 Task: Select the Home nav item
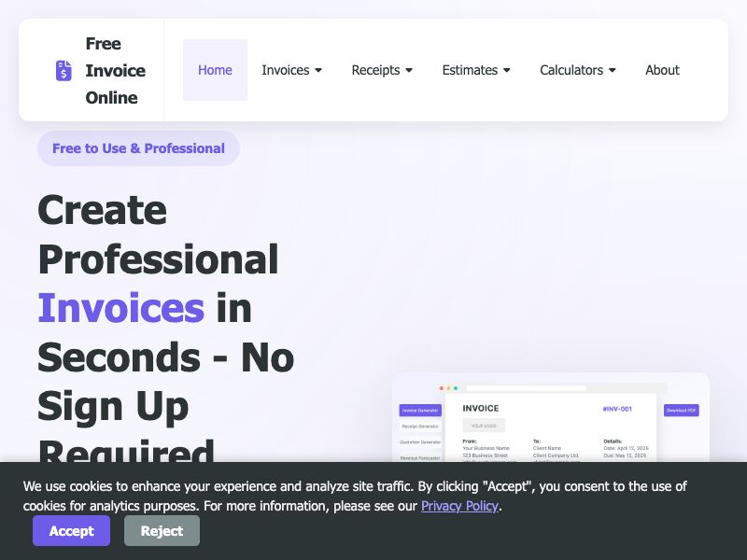point(215,70)
